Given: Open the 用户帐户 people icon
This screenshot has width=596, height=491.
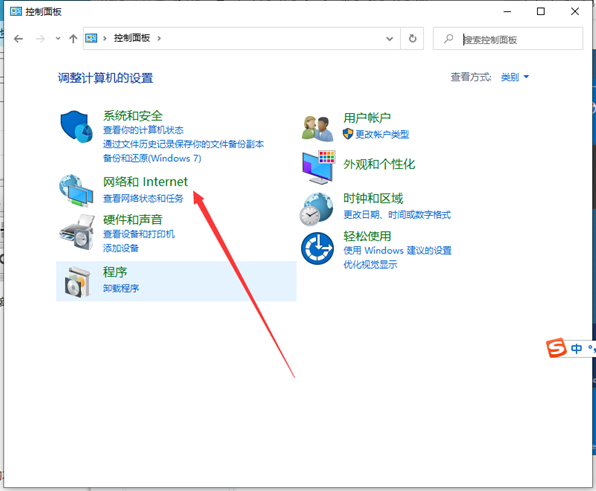Looking at the screenshot, I should click(318, 128).
